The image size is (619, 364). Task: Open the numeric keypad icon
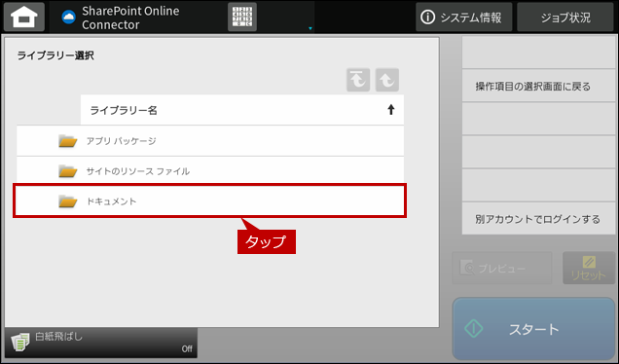click(x=242, y=17)
